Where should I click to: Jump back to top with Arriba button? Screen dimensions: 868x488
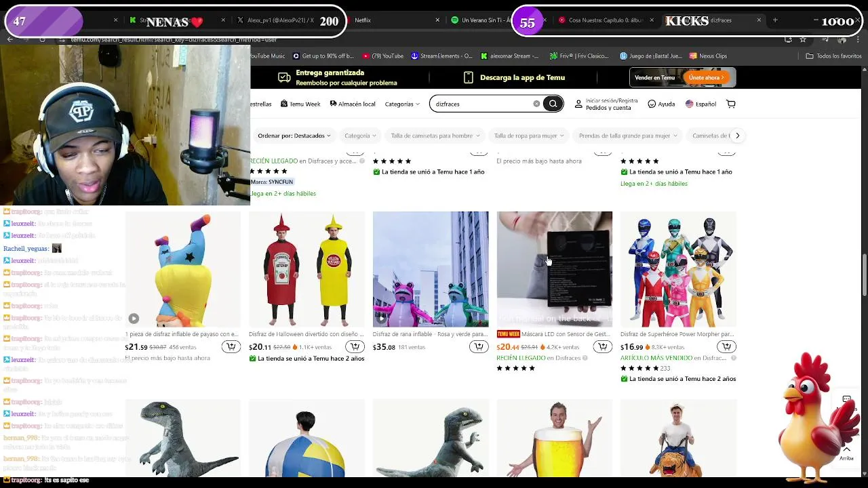(x=846, y=453)
